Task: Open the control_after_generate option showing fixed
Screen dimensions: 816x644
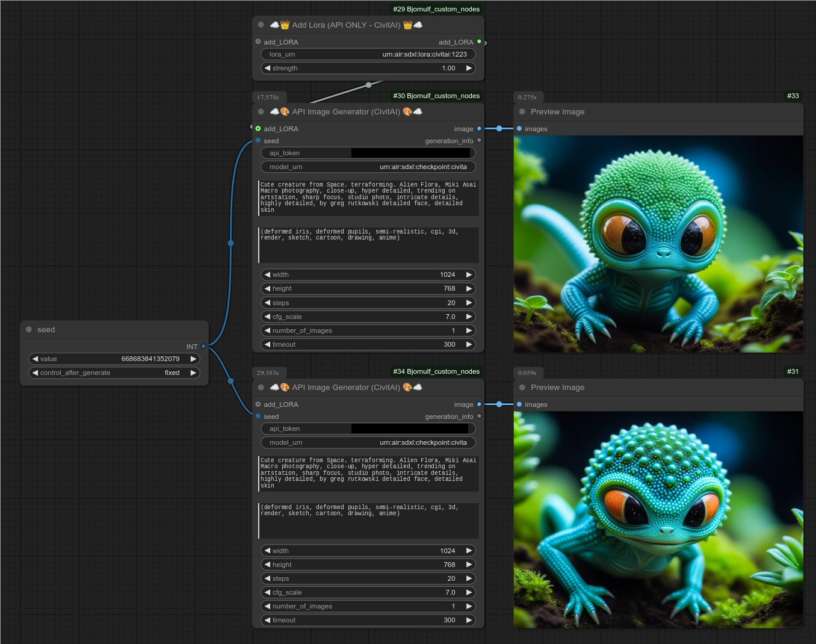Action: coord(114,373)
